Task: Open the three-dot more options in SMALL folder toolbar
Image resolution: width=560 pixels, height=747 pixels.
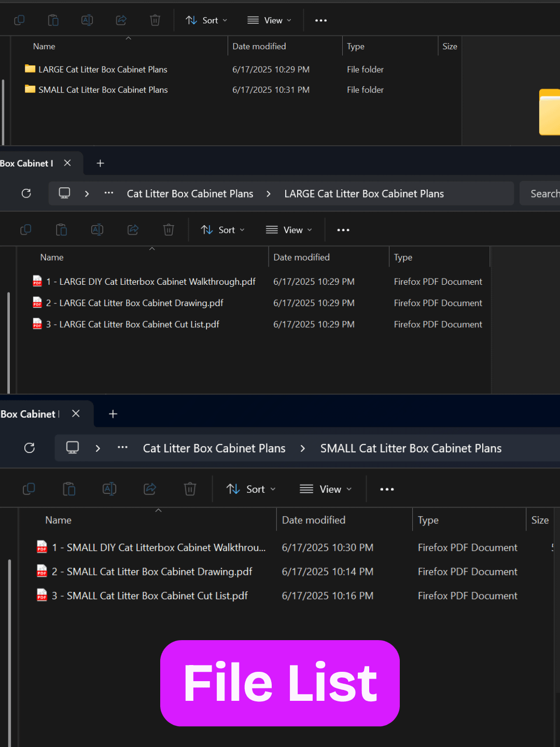Action: pyautogui.click(x=387, y=489)
